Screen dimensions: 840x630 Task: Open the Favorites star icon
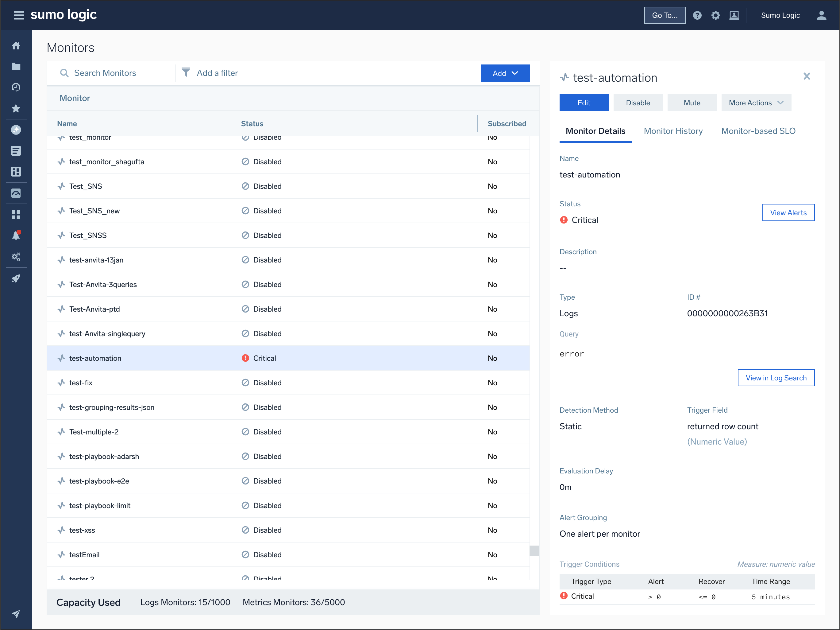coord(16,109)
